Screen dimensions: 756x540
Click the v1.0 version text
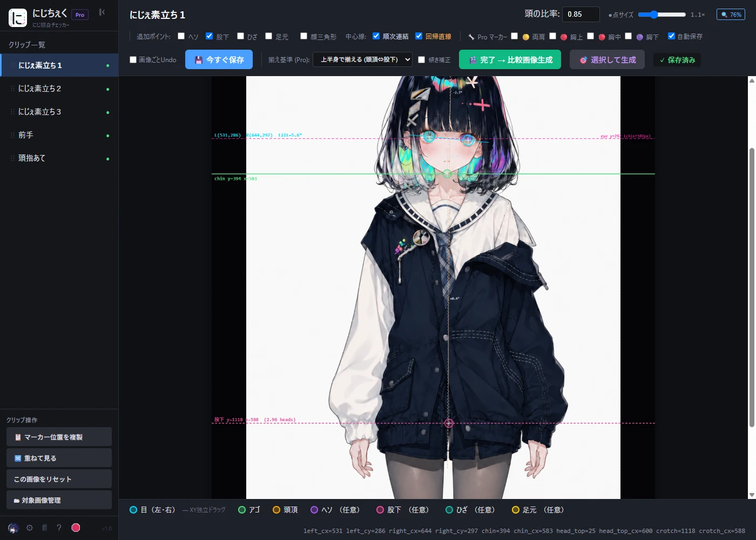coord(107,528)
